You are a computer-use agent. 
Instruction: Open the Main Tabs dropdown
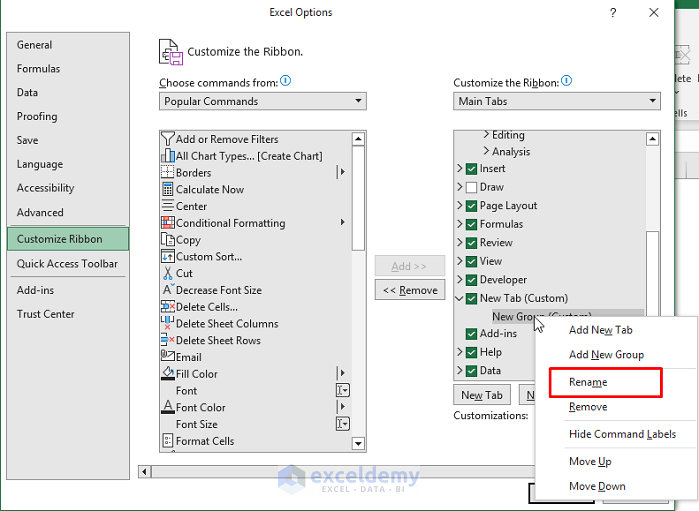coord(556,101)
